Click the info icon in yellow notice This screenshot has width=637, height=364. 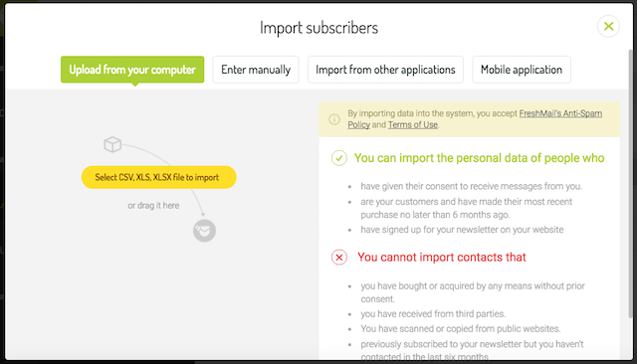(x=334, y=119)
